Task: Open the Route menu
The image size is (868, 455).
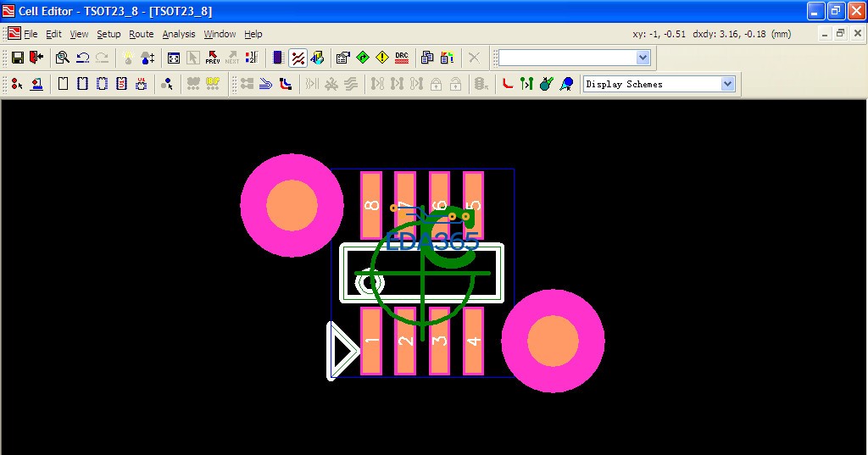Action: click(x=142, y=34)
